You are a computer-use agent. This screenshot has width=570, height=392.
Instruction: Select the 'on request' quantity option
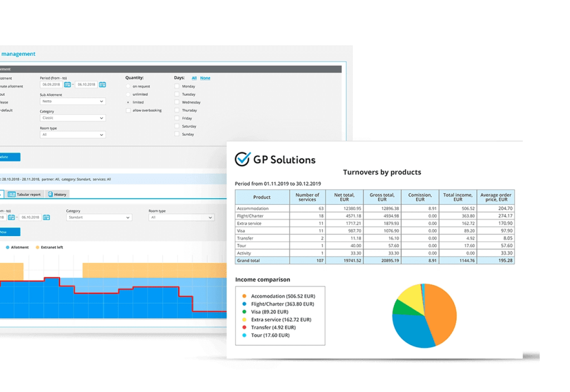point(128,86)
